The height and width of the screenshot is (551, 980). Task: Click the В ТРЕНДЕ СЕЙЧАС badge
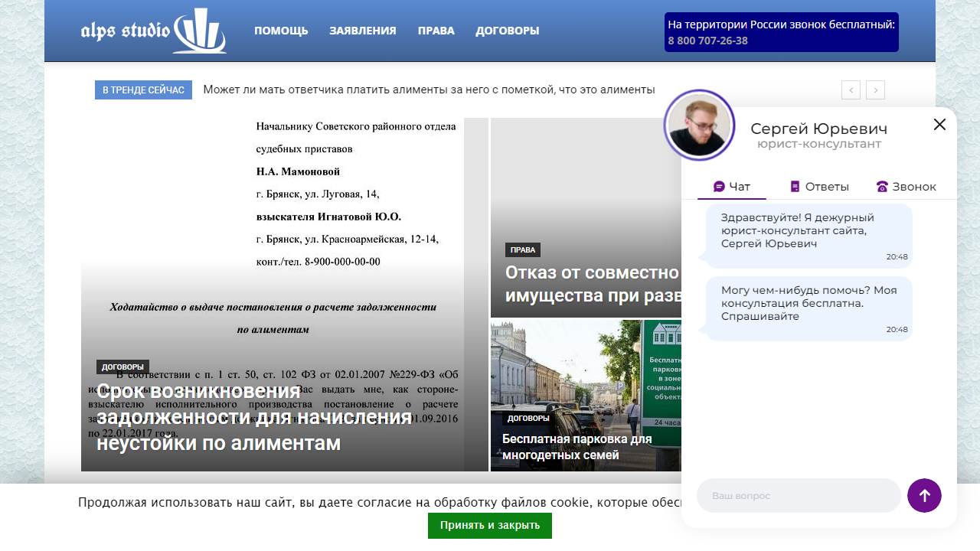click(143, 90)
